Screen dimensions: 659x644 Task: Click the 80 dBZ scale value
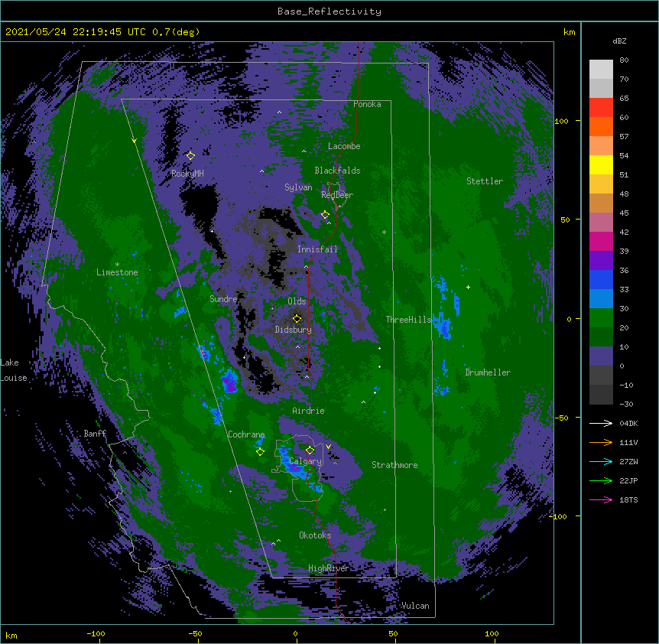pos(624,60)
